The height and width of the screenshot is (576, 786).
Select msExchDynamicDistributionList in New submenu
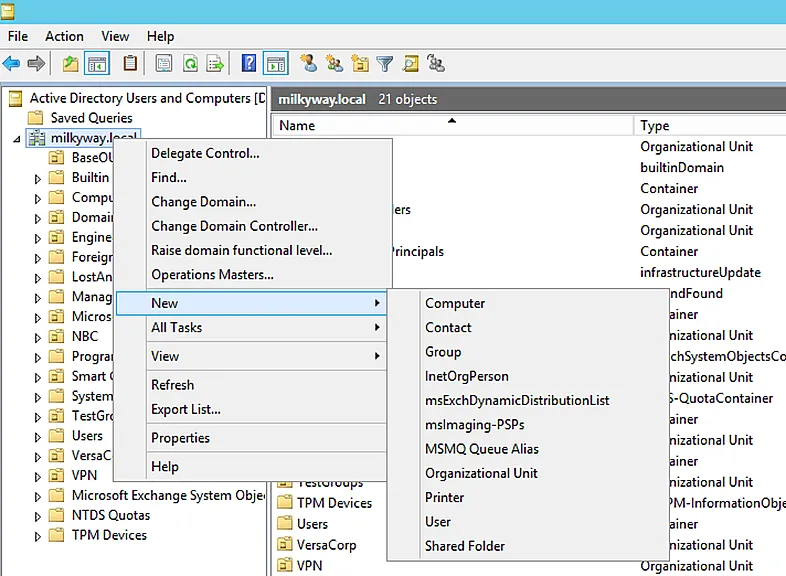pos(528,401)
